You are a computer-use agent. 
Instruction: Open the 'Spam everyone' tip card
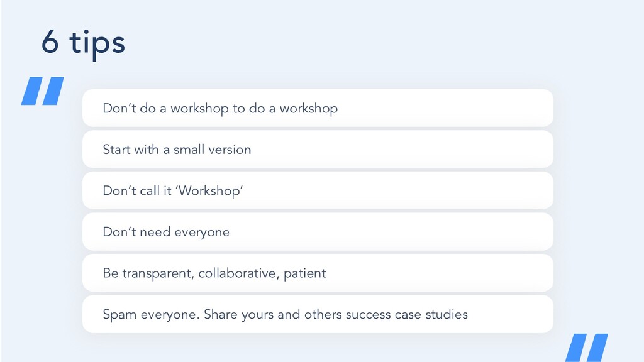(318, 314)
